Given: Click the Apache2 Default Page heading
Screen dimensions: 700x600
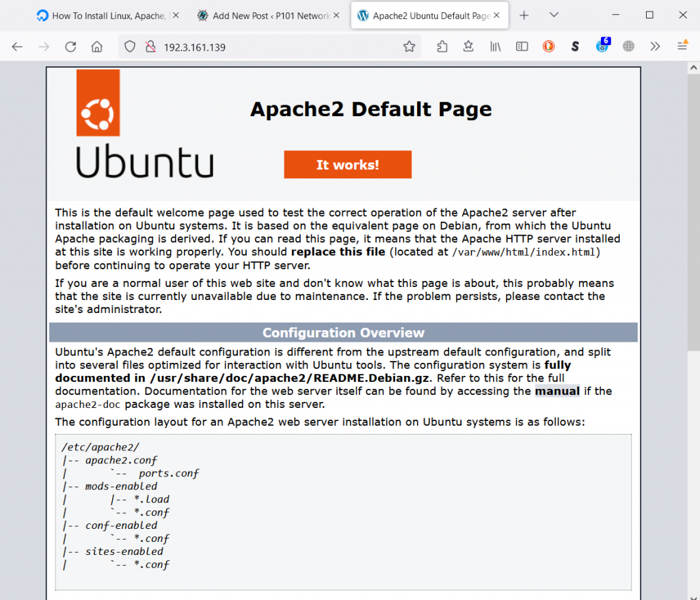Looking at the screenshot, I should tap(371, 110).
